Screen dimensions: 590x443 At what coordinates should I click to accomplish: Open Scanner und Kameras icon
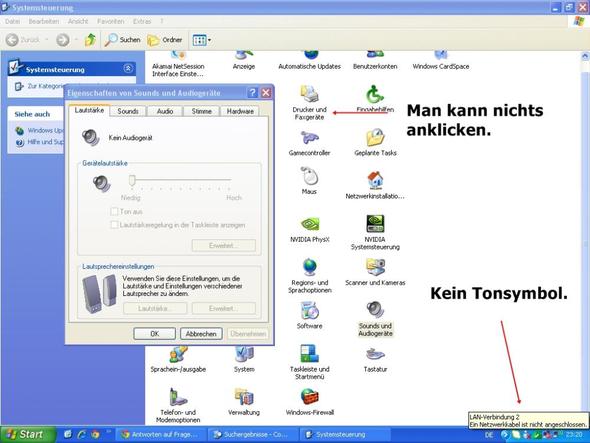(375, 272)
